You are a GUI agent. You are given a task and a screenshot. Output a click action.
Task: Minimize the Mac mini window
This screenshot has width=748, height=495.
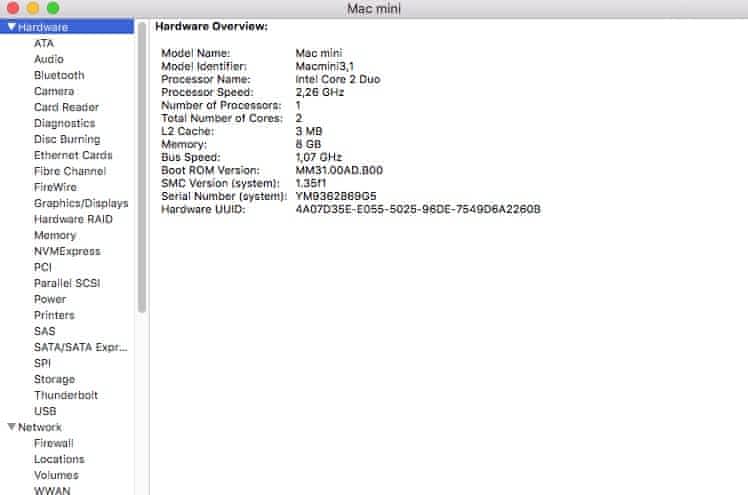click(x=33, y=8)
